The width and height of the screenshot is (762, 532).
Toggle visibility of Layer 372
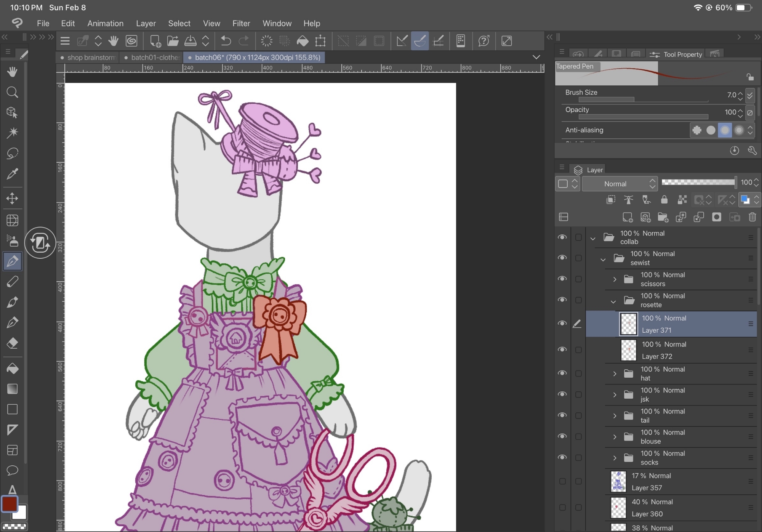[562, 349]
